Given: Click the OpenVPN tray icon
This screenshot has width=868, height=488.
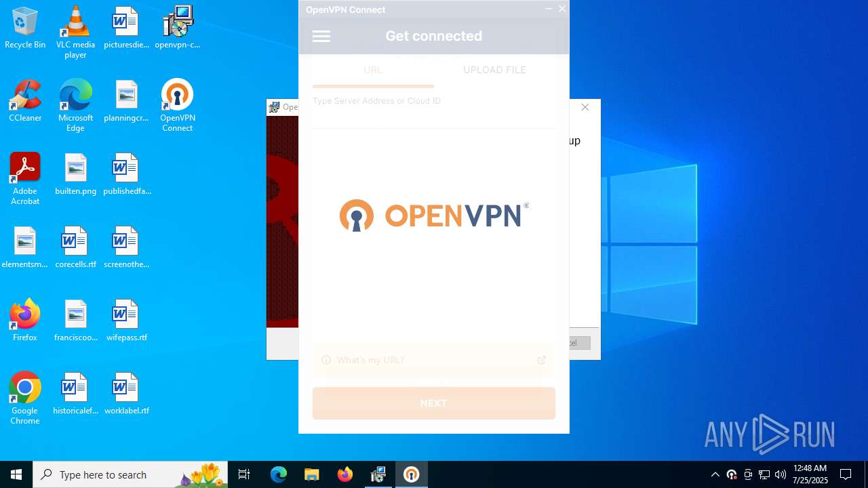Looking at the screenshot, I should point(732,474).
